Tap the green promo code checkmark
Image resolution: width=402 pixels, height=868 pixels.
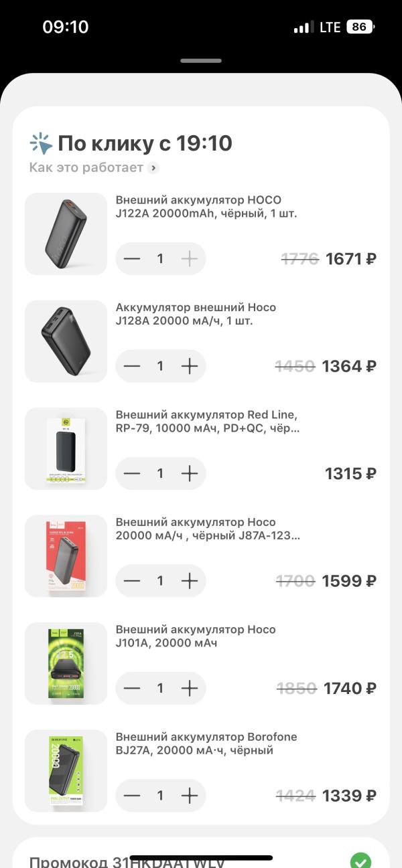[x=361, y=860]
